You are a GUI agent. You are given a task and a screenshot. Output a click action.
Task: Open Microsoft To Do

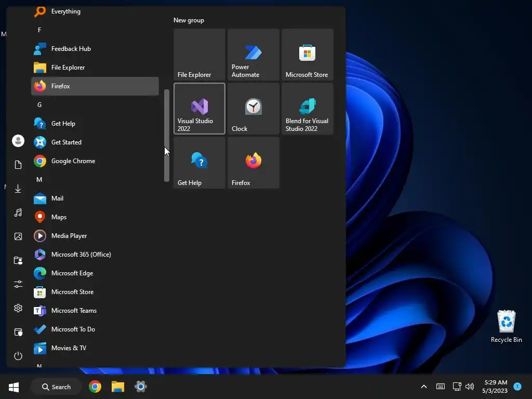coord(95,329)
